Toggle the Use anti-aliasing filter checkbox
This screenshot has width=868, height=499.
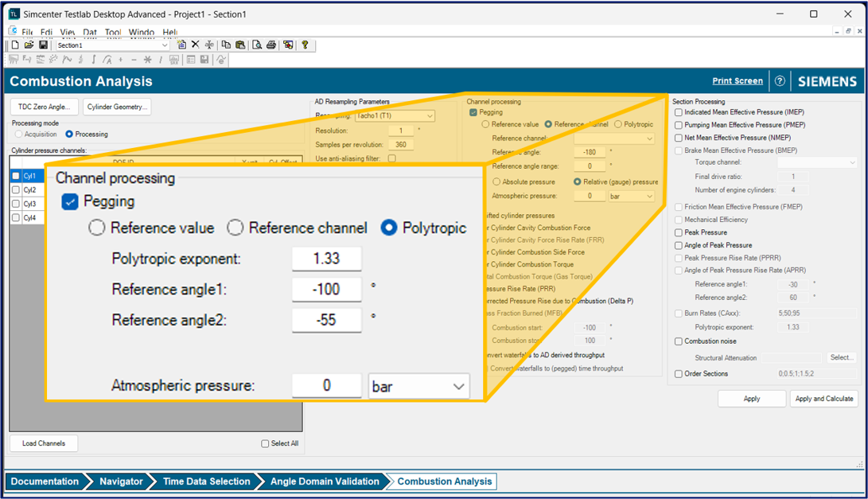point(392,158)
